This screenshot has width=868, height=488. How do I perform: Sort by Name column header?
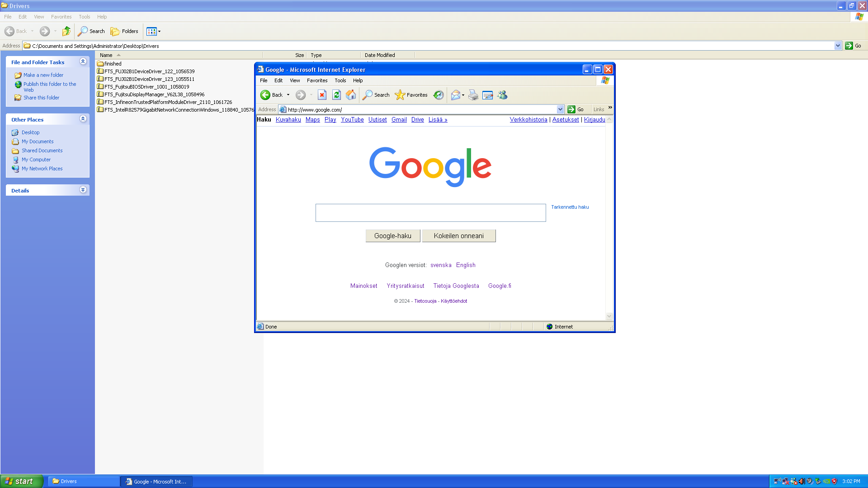179,55
